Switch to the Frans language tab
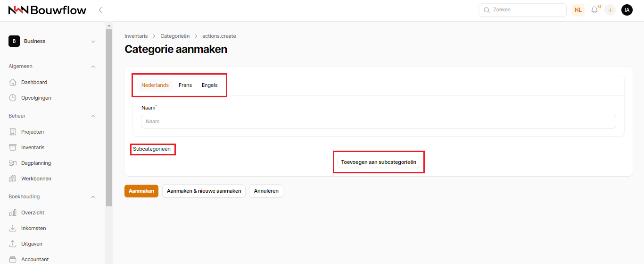 click(185, 85)
